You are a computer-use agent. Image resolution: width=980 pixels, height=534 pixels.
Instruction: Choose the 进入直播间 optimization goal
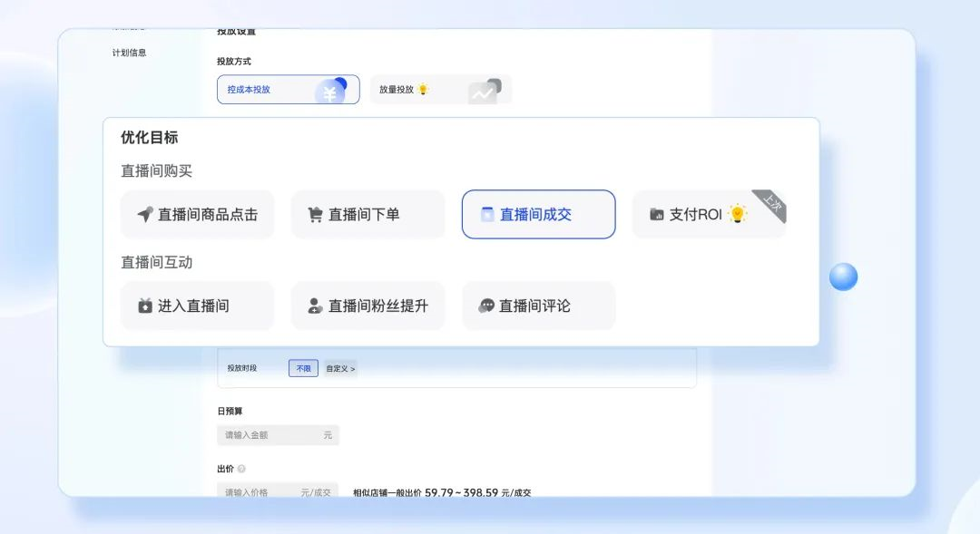(x=197, y=306)
